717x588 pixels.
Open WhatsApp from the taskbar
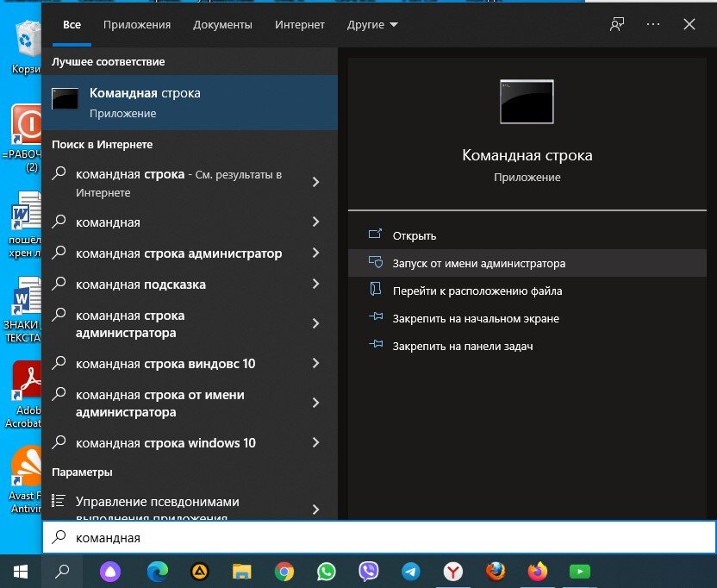click(x=326, y=571)
